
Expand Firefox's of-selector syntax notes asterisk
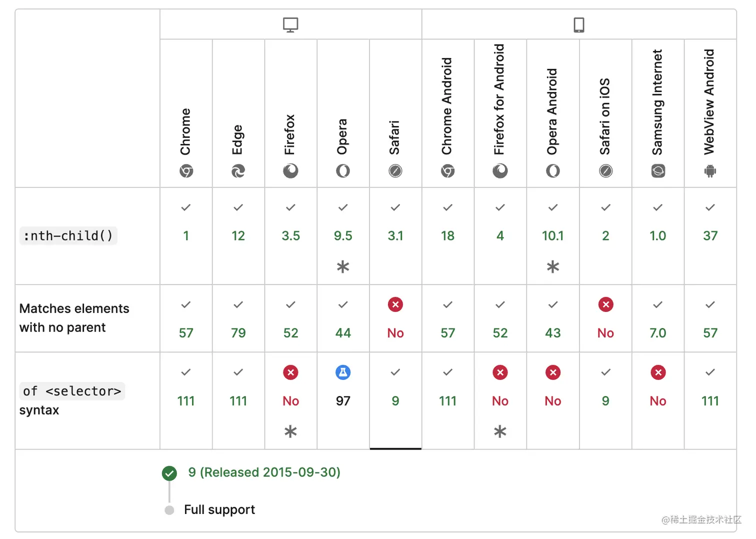[290, 431]
